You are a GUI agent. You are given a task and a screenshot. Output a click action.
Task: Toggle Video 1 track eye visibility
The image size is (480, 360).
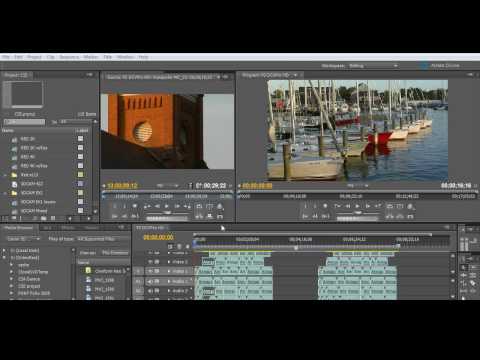[x=150, y=271]
